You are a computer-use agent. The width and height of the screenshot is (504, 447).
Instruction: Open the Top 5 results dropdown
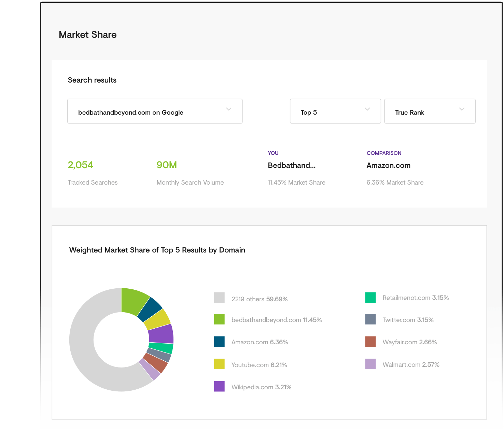[x=335, y=111]
